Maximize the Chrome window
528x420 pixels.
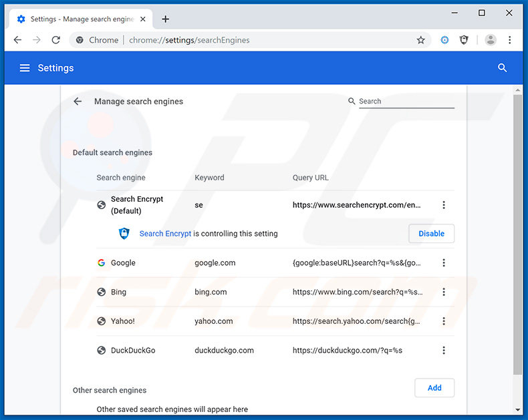coord(481,13)
